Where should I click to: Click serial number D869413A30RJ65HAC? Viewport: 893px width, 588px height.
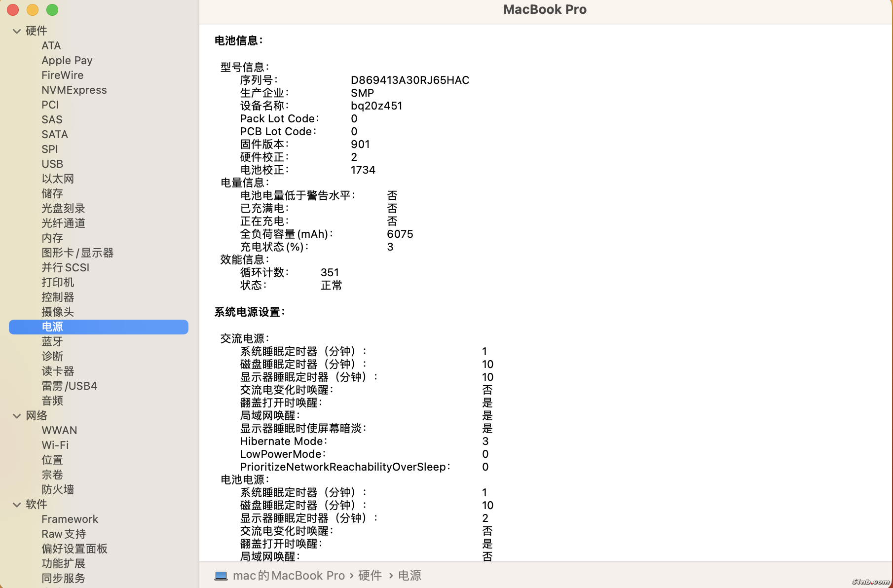coord(410,80)
